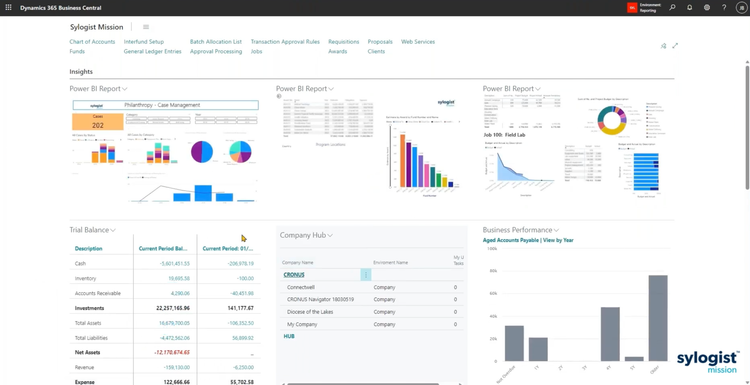
Task: Click Revenue value -159,130.00
Action: pos(175,367)
